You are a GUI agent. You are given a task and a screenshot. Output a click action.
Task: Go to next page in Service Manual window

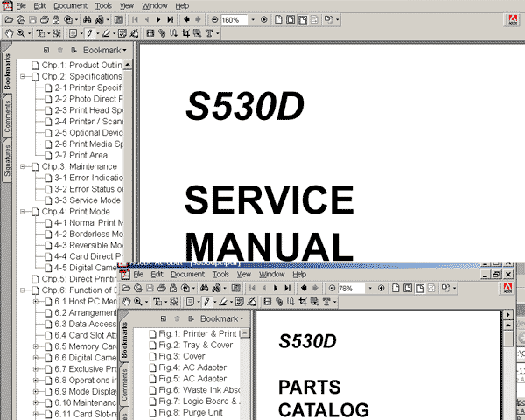coord(158,20)
